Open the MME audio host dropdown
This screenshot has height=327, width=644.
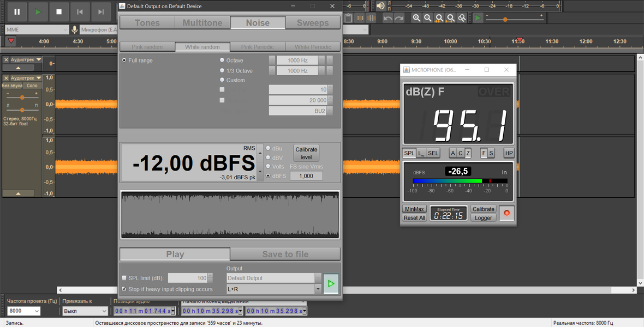click(36, 29)
